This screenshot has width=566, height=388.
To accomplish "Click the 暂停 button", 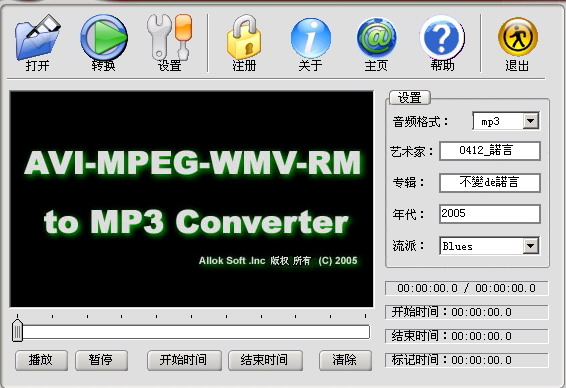I will click(x=101, y=360).
